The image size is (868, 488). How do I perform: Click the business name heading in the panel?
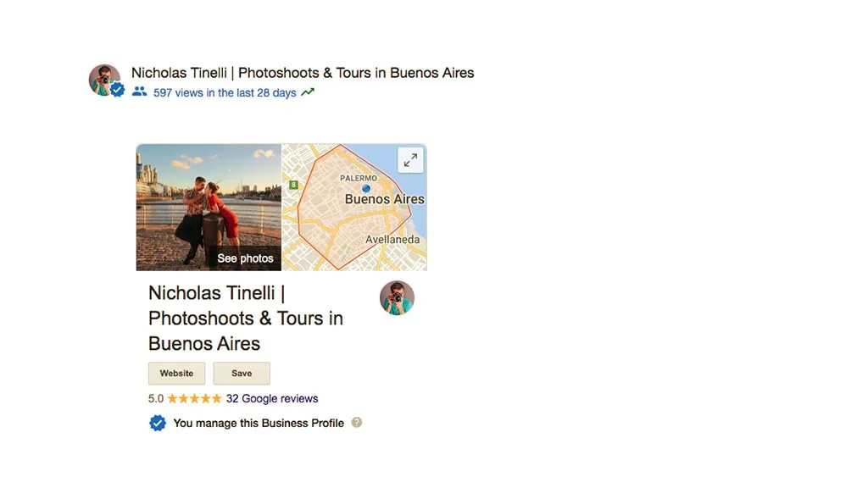tap(245, 318)
